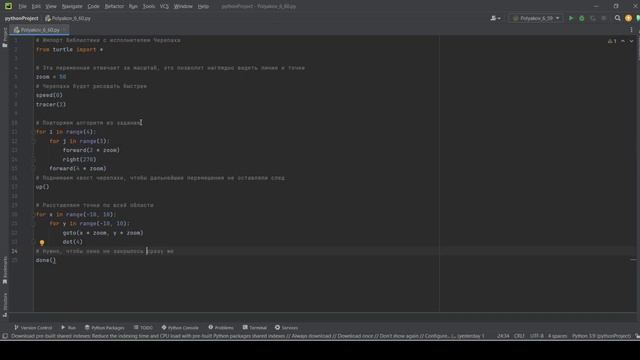The height and width of the screenshot is (360, 640).
Task: Open the user account icon in toolbar
Action: click(x=496, y=18)
